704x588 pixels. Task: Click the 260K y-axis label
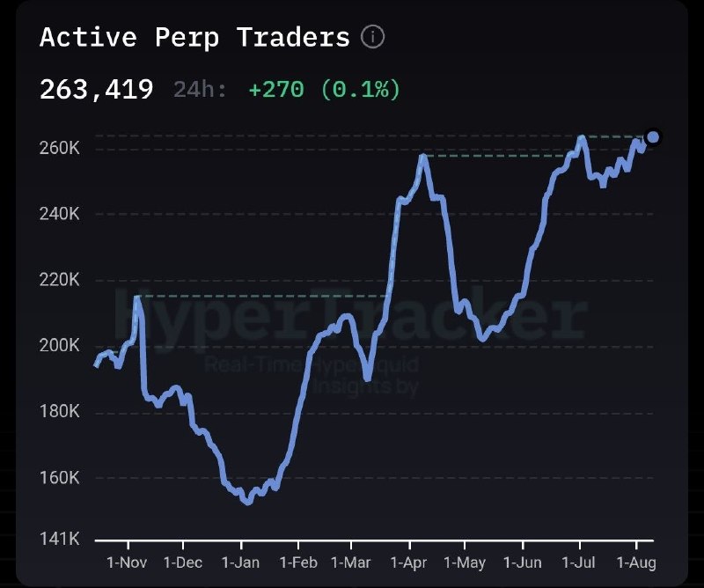(x=59, y=147)
